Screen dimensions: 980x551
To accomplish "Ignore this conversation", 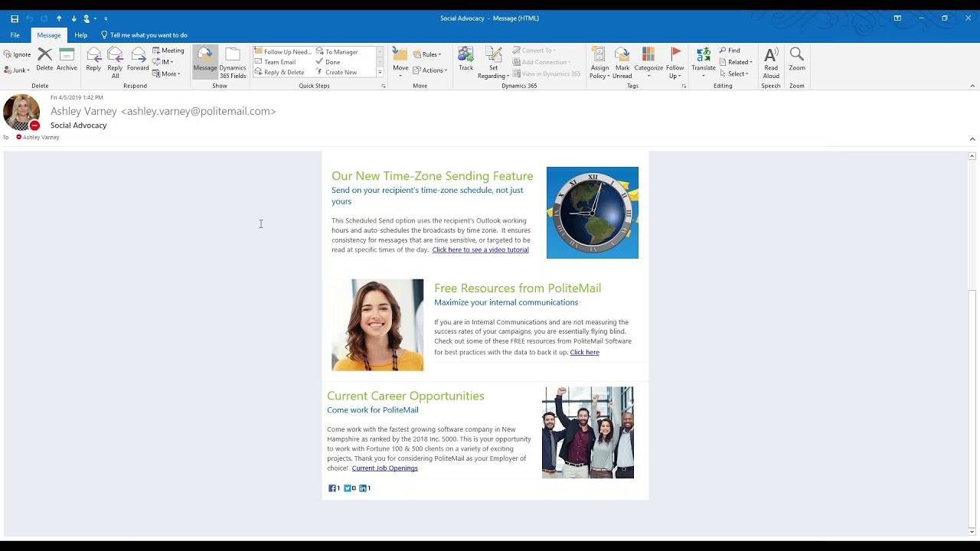I will pyautogui.click(x=17, y=54).
